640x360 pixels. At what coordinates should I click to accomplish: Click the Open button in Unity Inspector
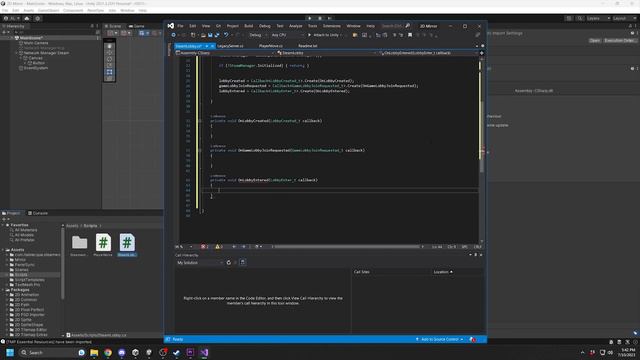pos(595,40)
